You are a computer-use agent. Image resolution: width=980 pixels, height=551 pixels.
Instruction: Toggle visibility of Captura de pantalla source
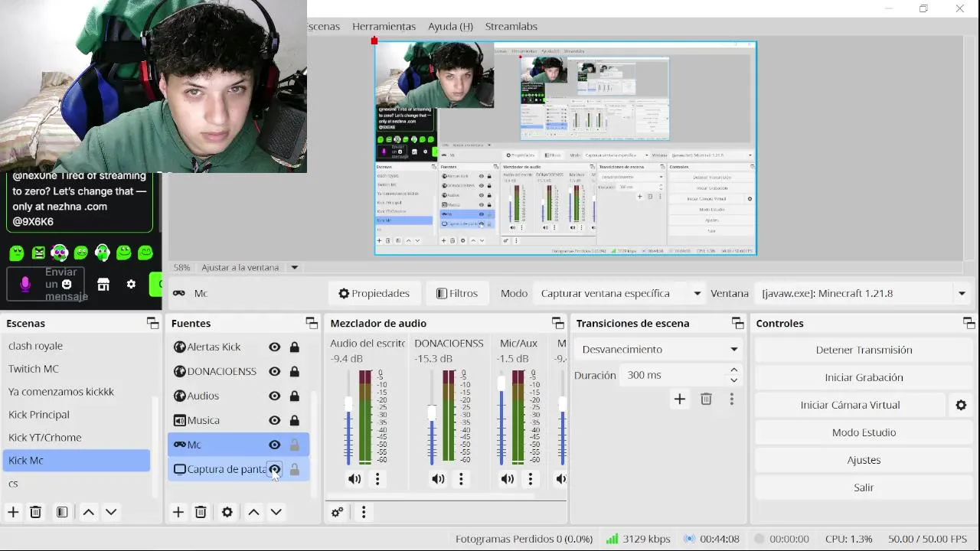(x=274, y=469)
